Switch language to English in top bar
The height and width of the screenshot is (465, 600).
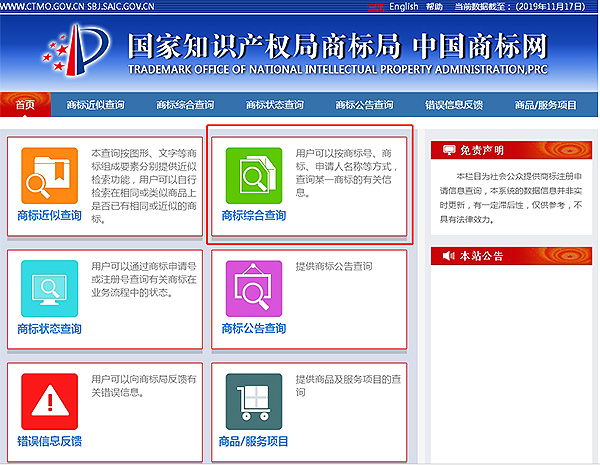coord(404,7)
